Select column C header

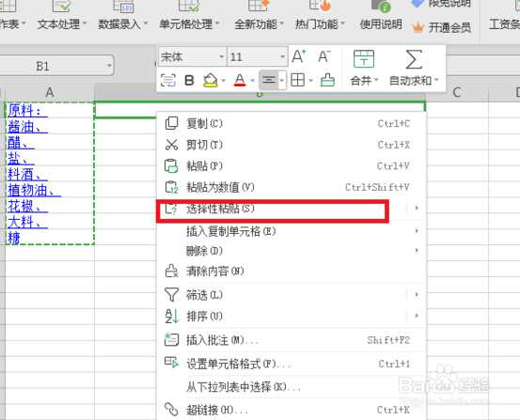pos(457,92)
